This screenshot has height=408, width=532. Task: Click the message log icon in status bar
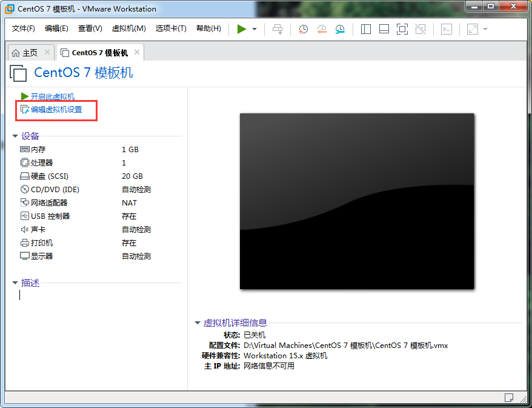click(x=508, y=398)
